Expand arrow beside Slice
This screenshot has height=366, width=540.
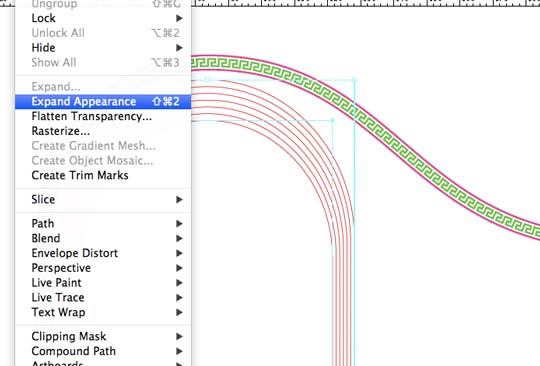point(179,200)
